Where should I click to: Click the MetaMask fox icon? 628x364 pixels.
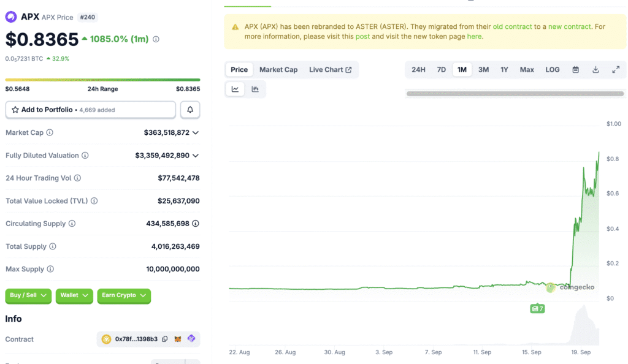coord(178,339)
